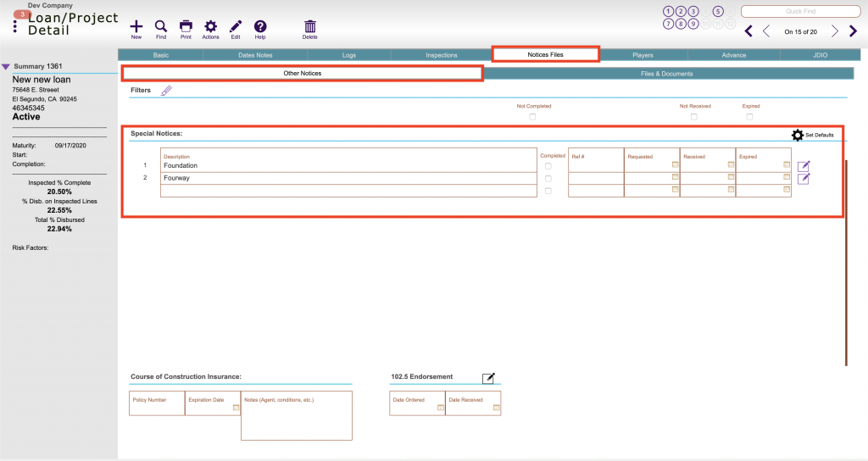Click the Print icon

[186, 27]
